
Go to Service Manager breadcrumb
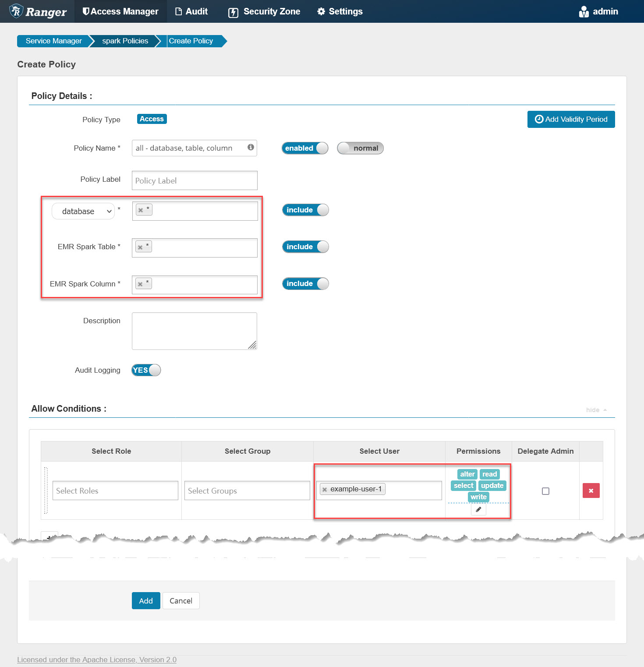53,41
